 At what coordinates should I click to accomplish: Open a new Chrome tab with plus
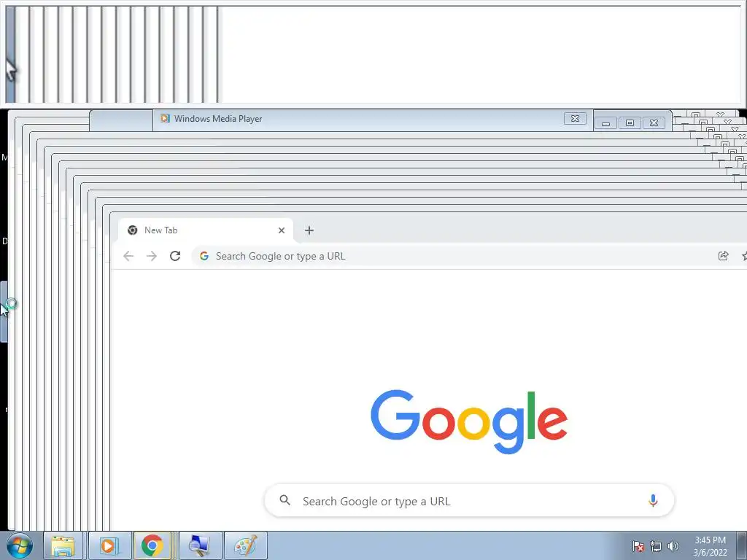coord(309,230)
